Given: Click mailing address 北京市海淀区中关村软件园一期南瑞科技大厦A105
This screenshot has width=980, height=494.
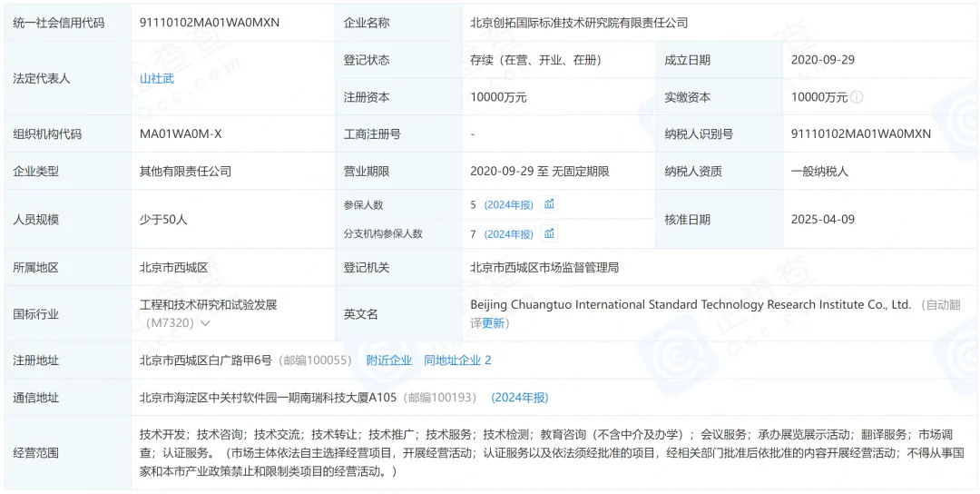Looking at the screenshot, I should (x=268, y=397).
